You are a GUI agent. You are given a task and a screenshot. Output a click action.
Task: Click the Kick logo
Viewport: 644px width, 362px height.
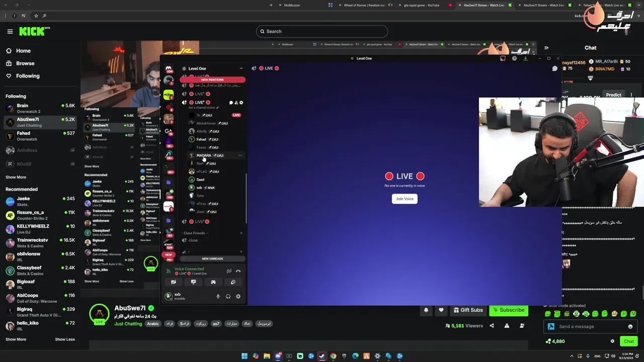(x=34, y=31)
